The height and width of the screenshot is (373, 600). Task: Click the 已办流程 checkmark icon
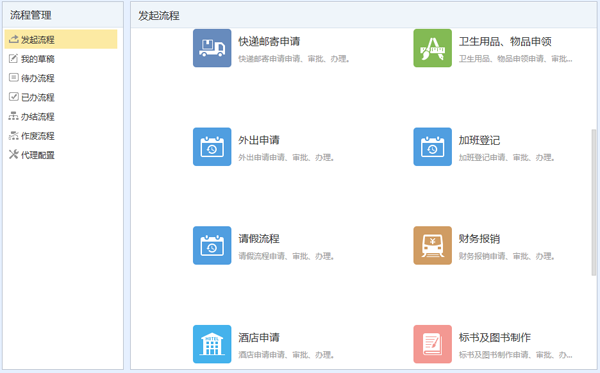(13, 97)
